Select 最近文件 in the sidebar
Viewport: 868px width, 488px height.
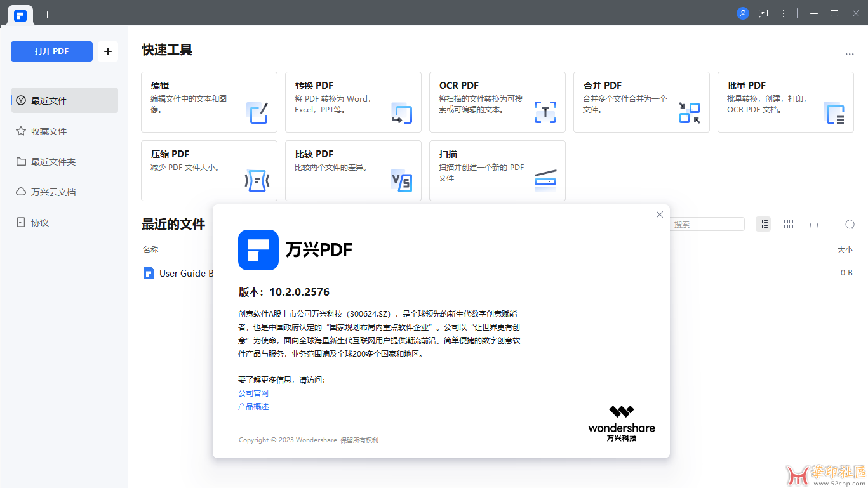coord(65,100)
